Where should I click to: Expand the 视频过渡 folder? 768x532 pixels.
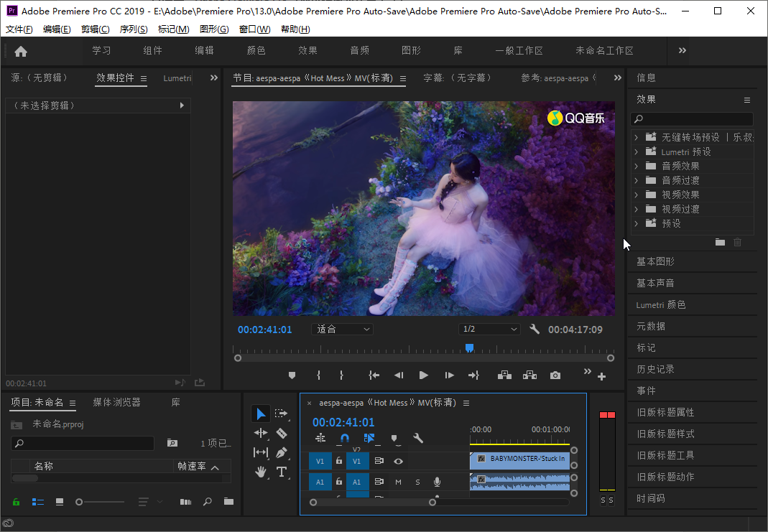pyautogui.click(x=637, y=209)
